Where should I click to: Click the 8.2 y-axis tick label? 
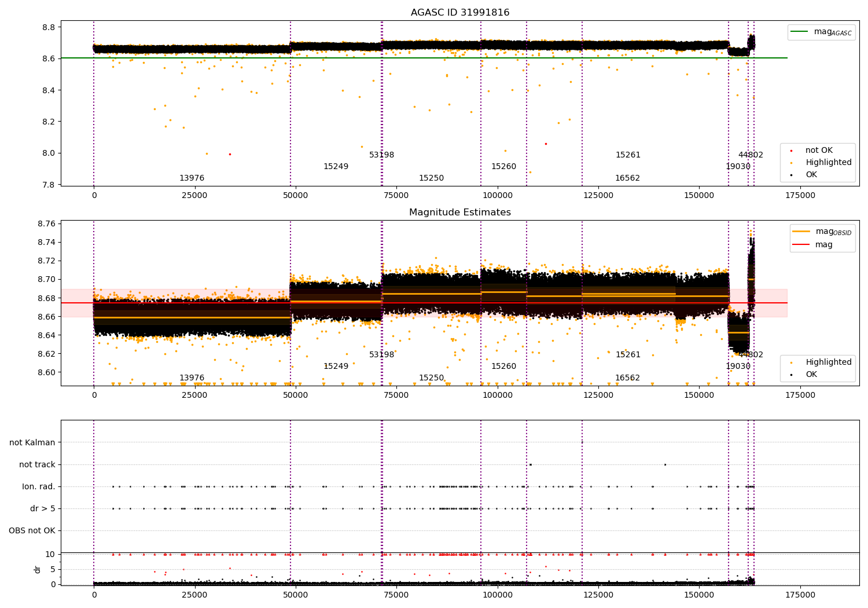click(49, 122)
